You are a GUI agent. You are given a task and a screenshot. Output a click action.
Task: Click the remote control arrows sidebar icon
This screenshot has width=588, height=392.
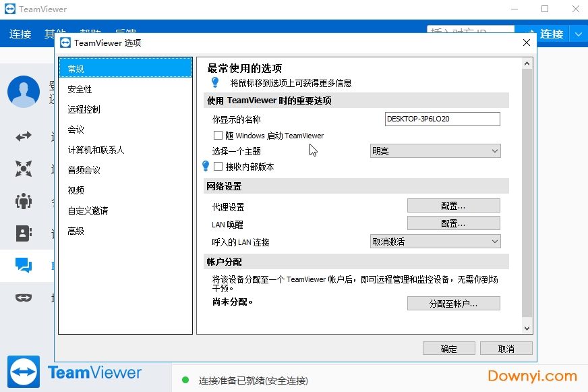coord(24,136)
